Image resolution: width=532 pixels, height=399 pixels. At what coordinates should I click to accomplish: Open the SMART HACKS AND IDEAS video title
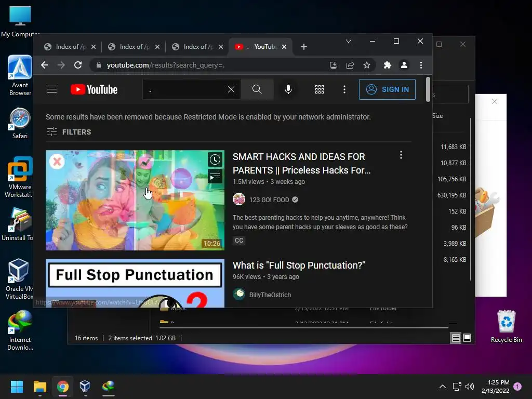302,164
